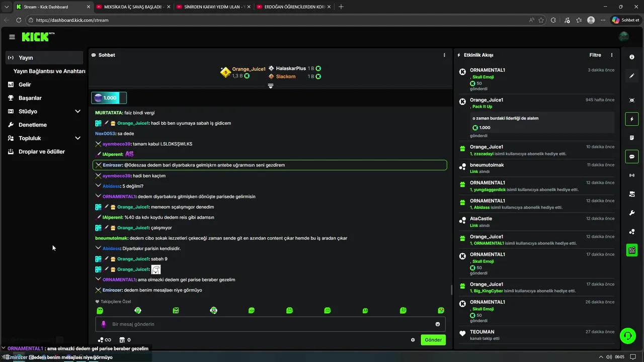Screen dimensions: 644x362
Task: Open Filtre in Etkinlik Akışı
Action: click(x=595, y=55)
